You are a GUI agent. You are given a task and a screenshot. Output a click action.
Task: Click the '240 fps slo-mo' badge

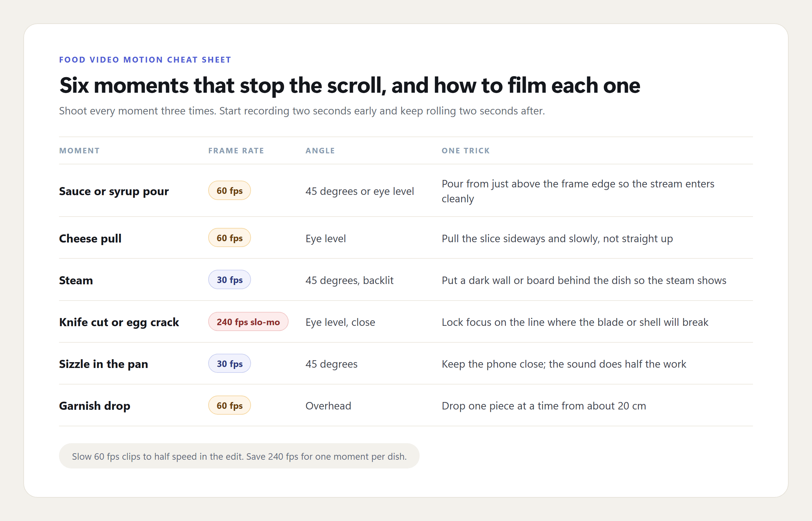pyautogui.click(x=248, y=322)
